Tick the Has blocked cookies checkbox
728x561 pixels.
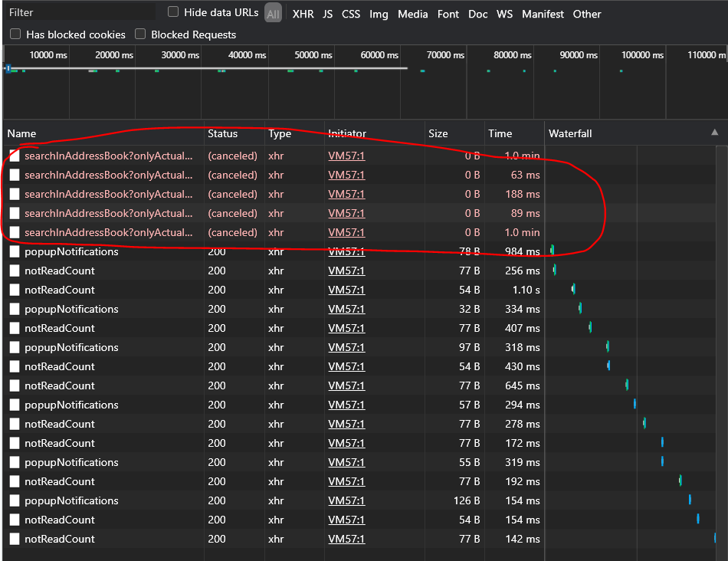click(x=15, y=34)
